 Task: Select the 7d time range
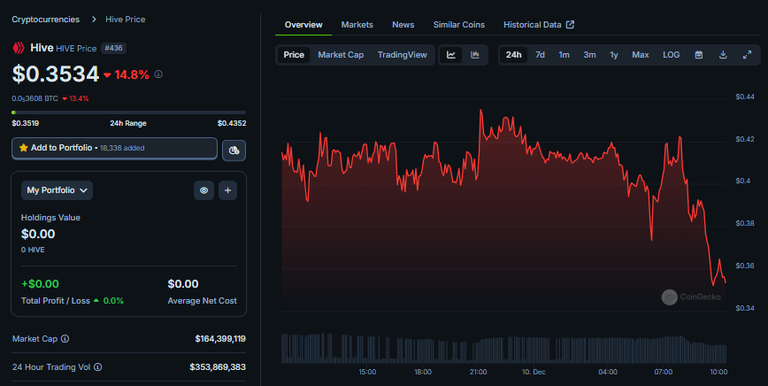point(540,55)
